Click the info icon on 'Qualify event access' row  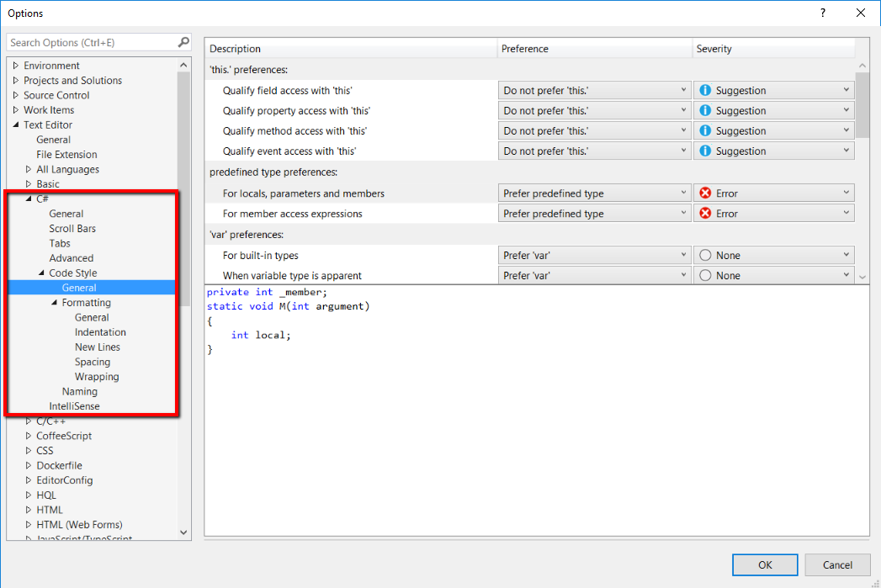click(704, 151)
